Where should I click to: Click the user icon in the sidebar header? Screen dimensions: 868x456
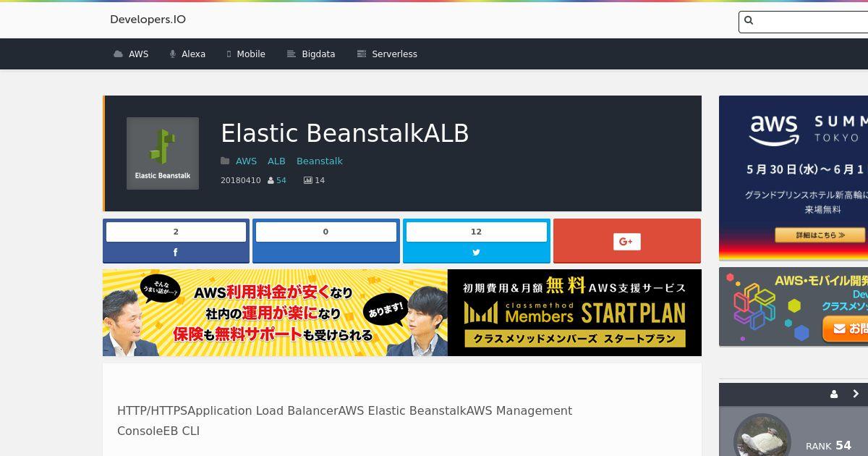point(834,394)
